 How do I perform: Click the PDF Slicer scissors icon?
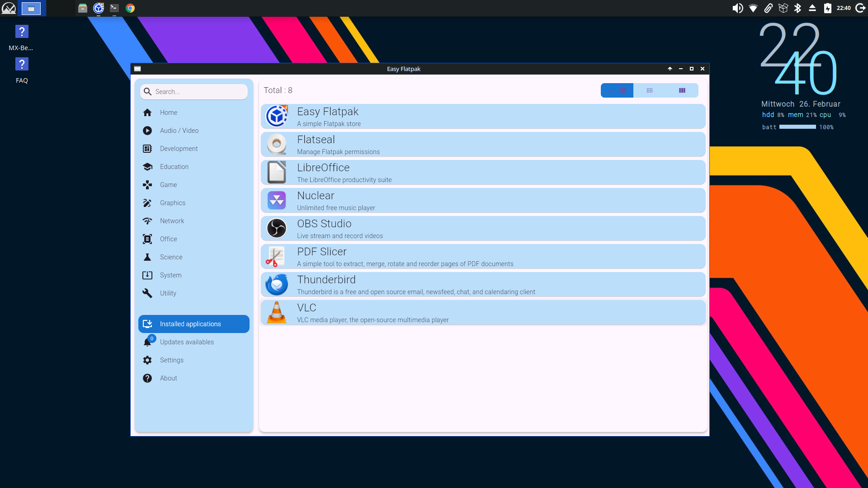coord(275,256)
